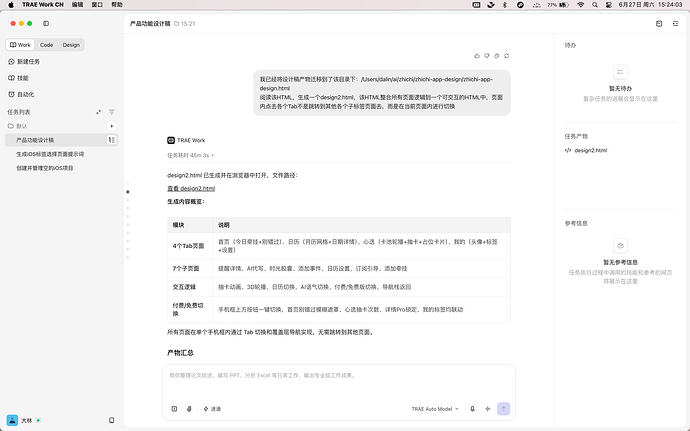Click the 暂无待办 placeholder icon
This screenshot has height=431, width=690.
click(620, 72)
